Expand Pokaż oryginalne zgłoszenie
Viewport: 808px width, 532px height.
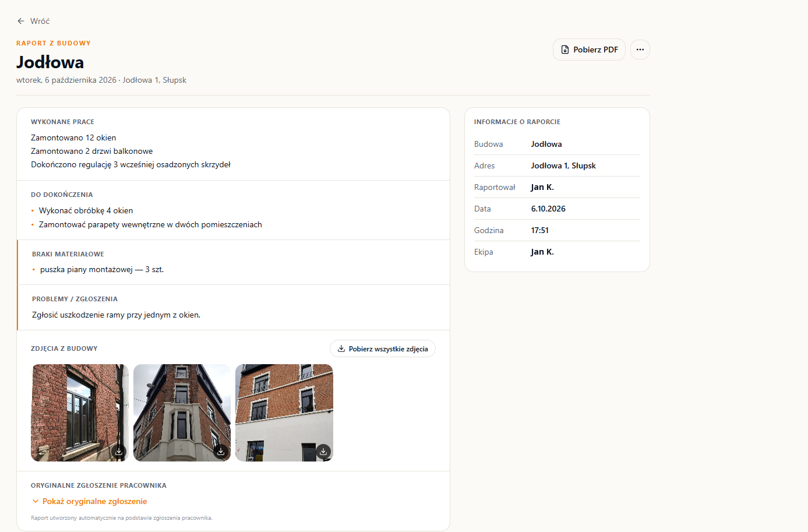pyautogui.click(x=89, y=501)
